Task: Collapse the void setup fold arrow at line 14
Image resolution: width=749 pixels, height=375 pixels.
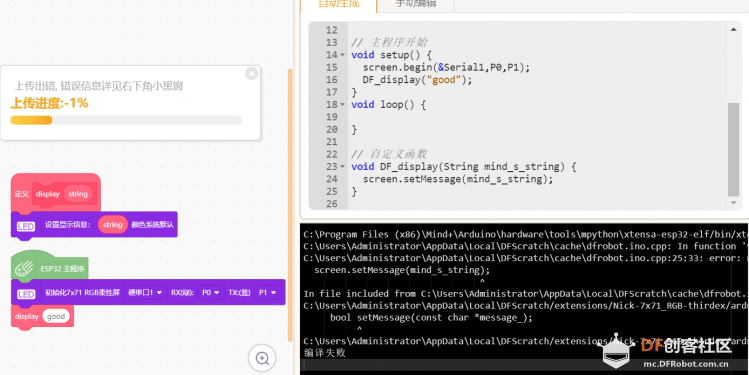Action: [x=342, y=55]
